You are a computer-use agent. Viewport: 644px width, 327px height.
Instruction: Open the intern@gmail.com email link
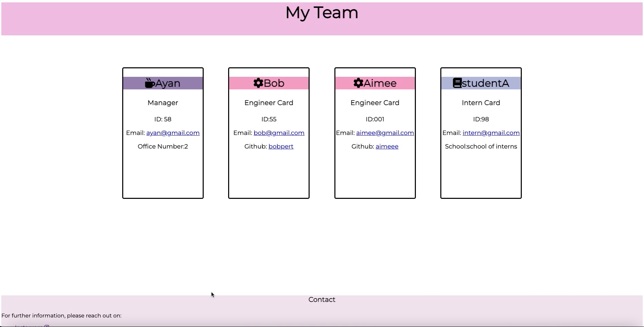[491, 133]
